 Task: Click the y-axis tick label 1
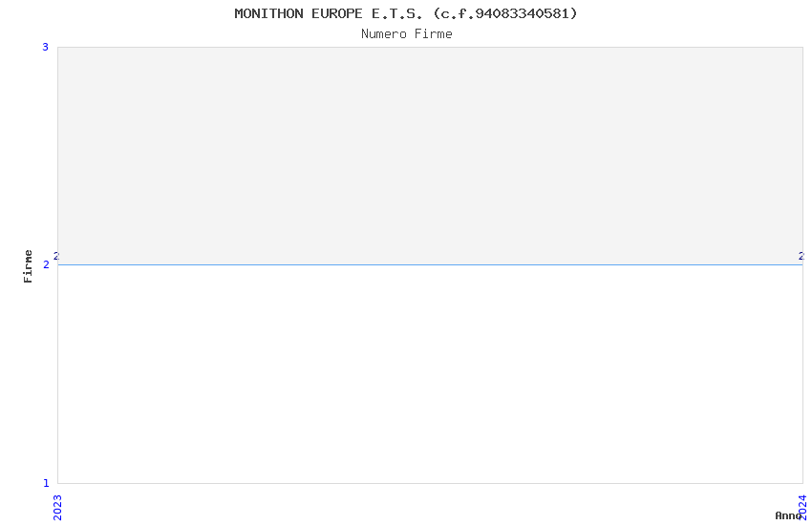coord(46,483)
